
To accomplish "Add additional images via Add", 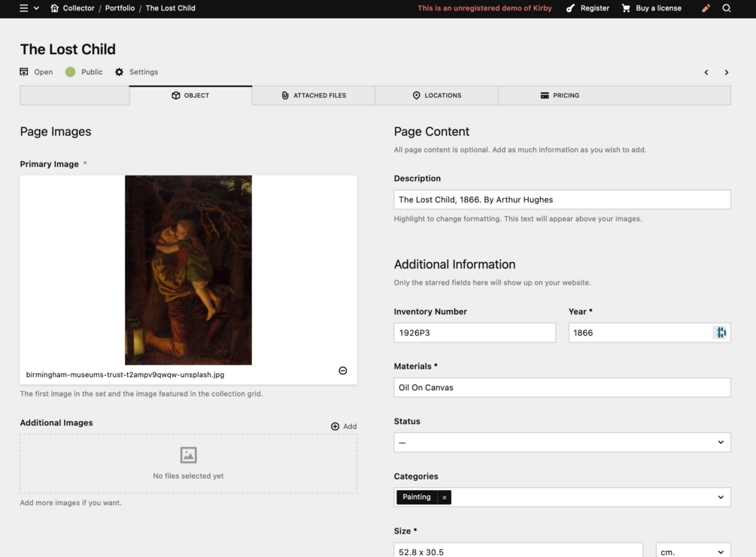I will (350, 426).
